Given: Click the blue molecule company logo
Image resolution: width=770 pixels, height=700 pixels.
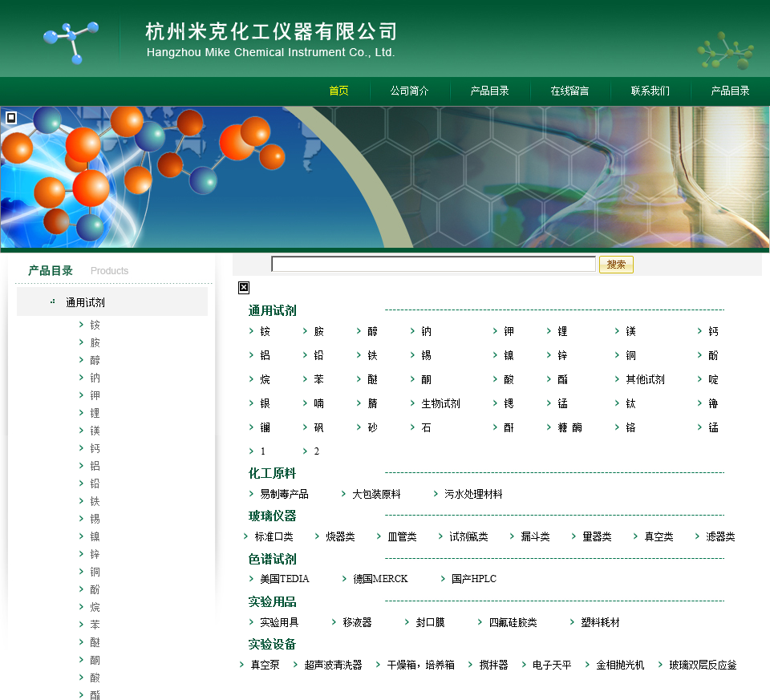Looking at the screenshot, I should [x=71, y=42].
